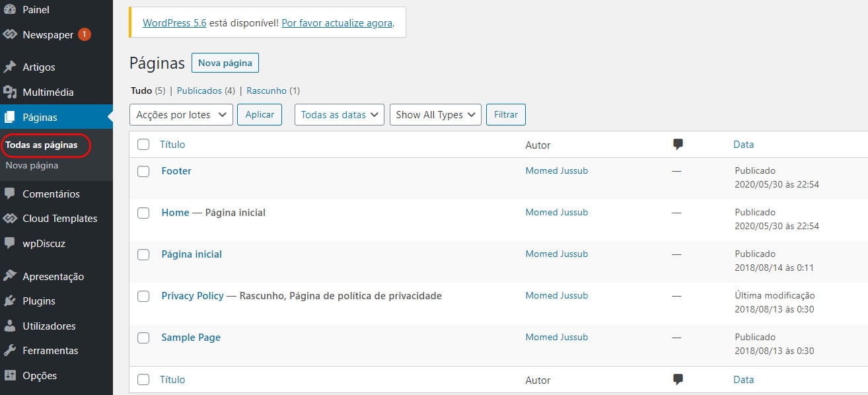
Task: Show the Publicados filter view
Action: [x=199, y=90]
